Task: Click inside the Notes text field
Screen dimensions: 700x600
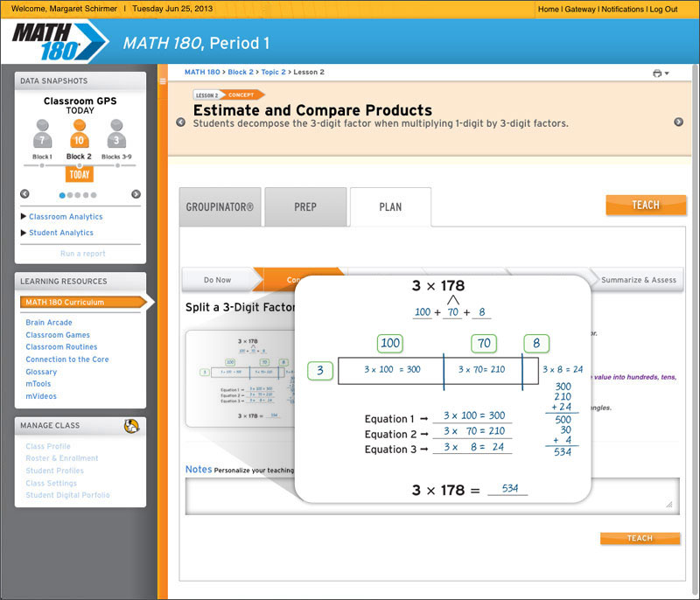Action: (432, 497)
